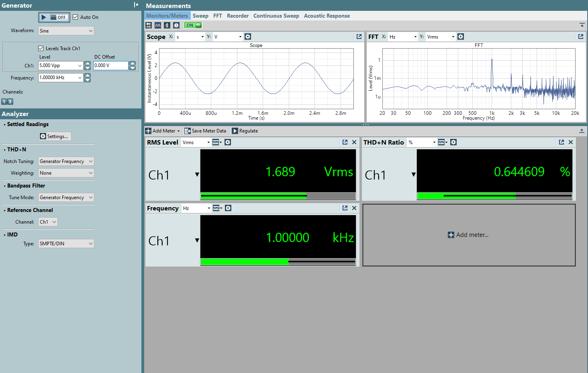Collapse the meters section pin icon
588x373 pixels.
coord(582,131)
